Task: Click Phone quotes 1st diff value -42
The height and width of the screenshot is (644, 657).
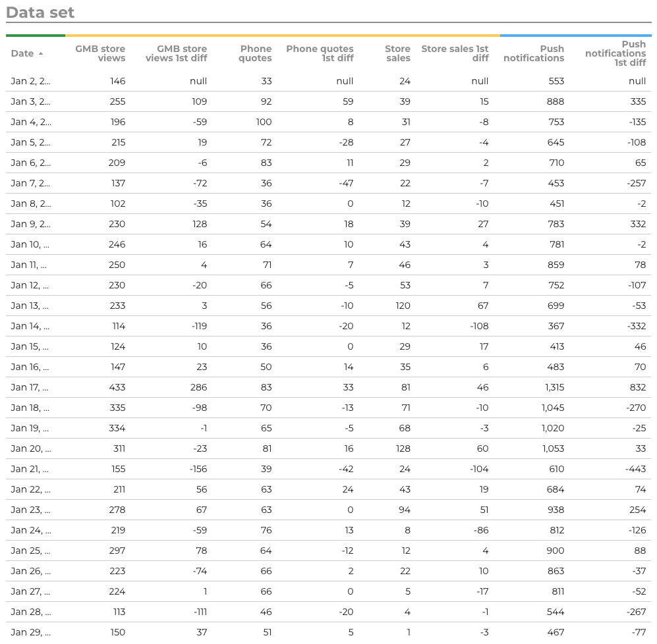Action: click(x=346, y=469)
